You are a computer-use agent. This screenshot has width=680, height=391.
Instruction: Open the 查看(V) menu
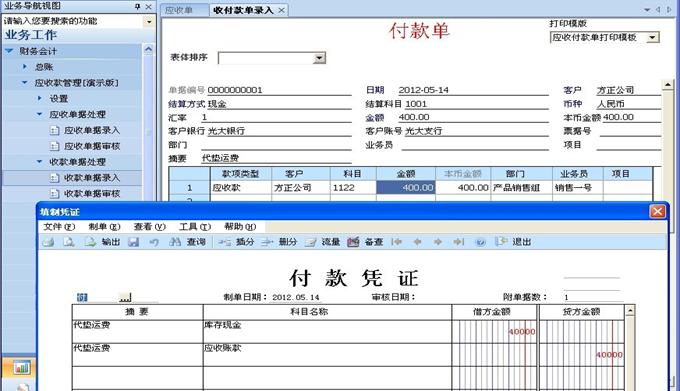coord(150,227)
